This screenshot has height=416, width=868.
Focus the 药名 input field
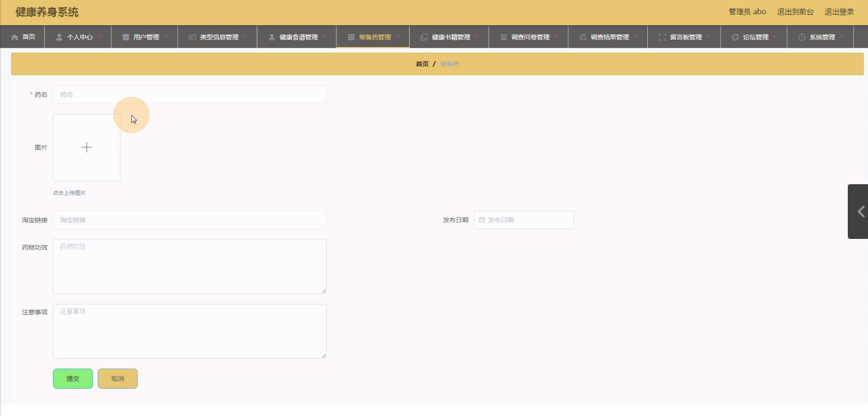[x=190, y=95]
